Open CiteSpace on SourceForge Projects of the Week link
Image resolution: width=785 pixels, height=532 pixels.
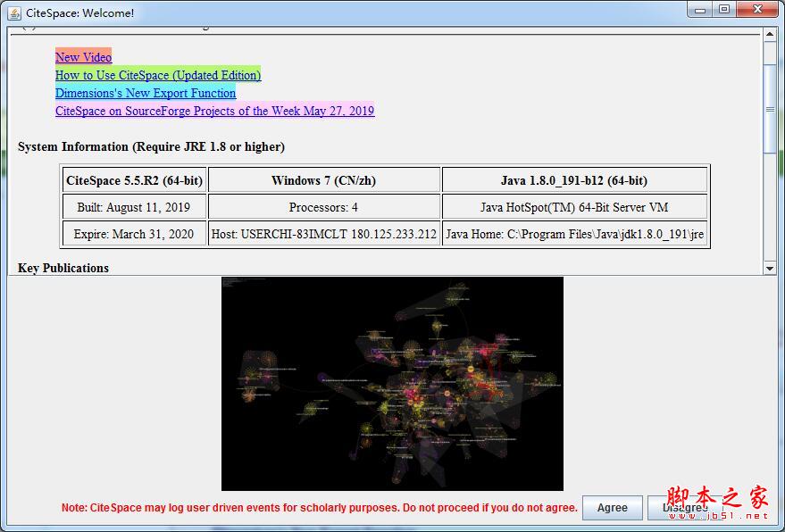pos(214,111)
